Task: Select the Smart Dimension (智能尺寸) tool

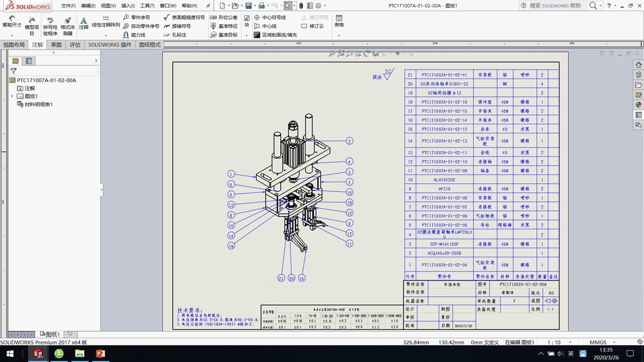Action: pyautogui.click(x=12, y=21)
